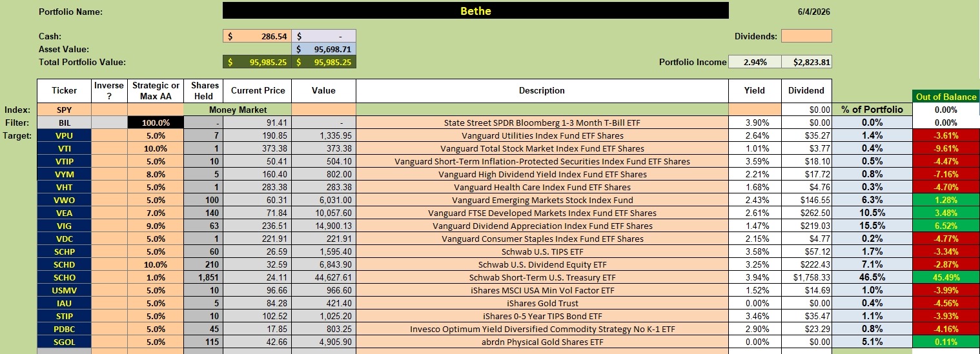Click asset value 95,698.71

323,49
